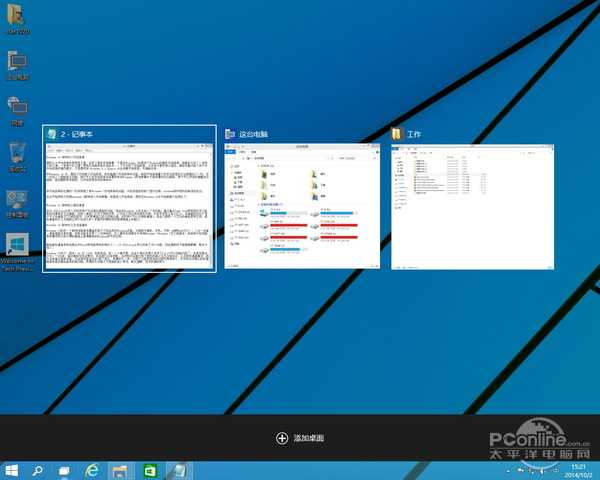Viewport: 600px width, 480px height.
Task: Click 添加桌面 to add a virtual desktop
Action: (x=300, y=438)
